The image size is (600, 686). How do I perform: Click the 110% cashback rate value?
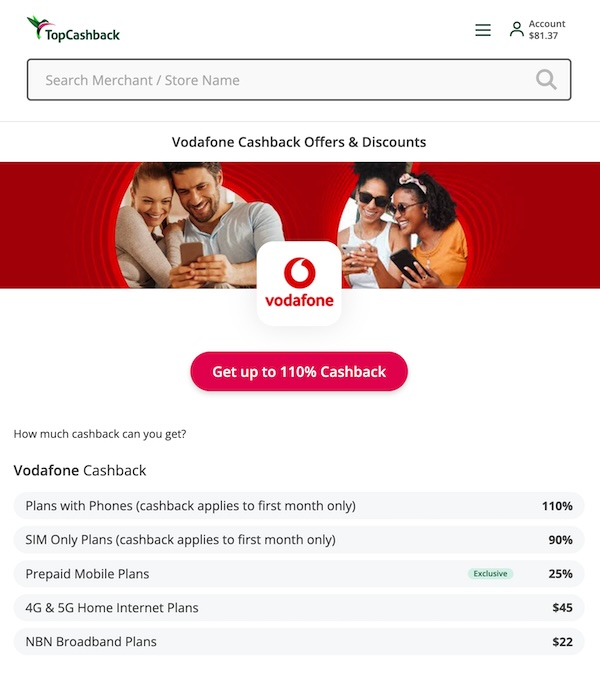pyautogui.click(x=557, y=506)
